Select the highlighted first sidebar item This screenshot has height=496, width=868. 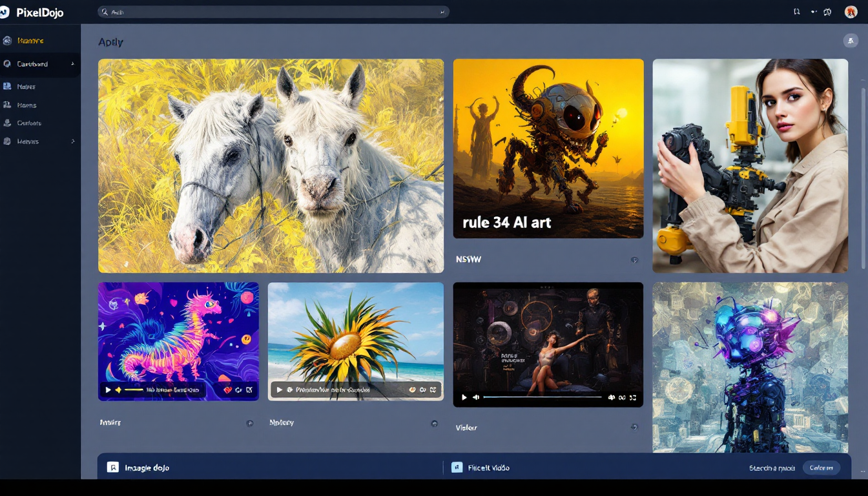pos(30,41)
